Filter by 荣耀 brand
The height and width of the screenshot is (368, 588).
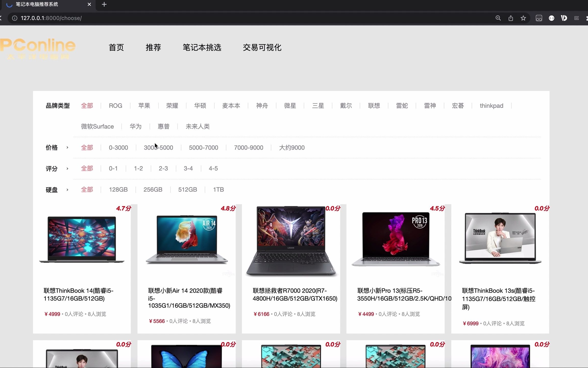click(x=172, y=106)
